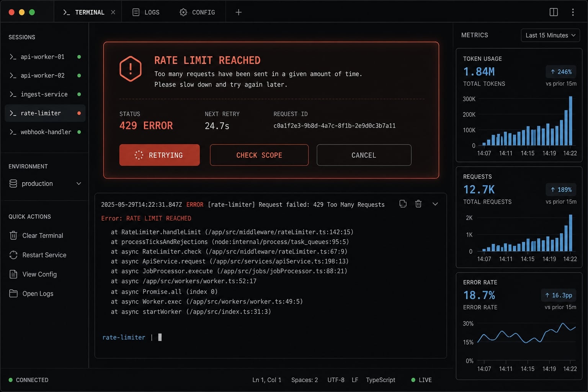The image size is (588, 392).
Task: Click the 16.3pp error rate badge
Action: tap(559, 295)
